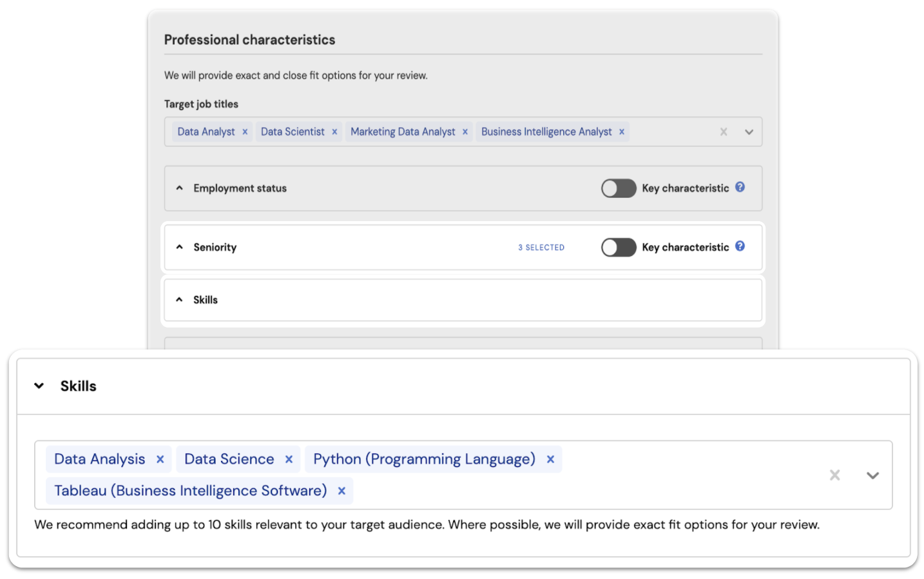Collapse the enlarged Skills panel

point(39,386)
